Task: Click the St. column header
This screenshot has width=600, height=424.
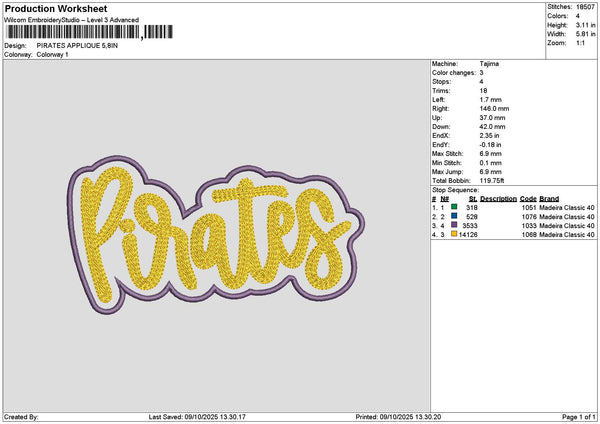Action: tap(473, 199)
